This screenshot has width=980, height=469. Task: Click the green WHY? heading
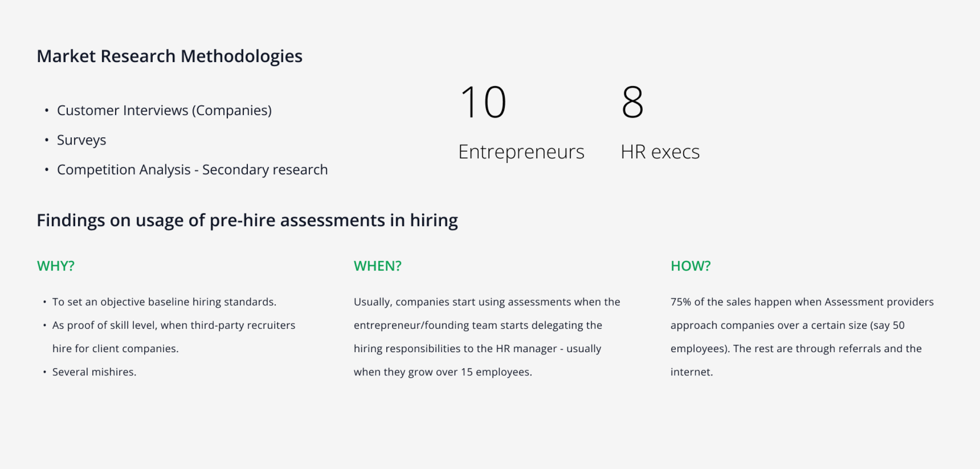coord(56,266)
